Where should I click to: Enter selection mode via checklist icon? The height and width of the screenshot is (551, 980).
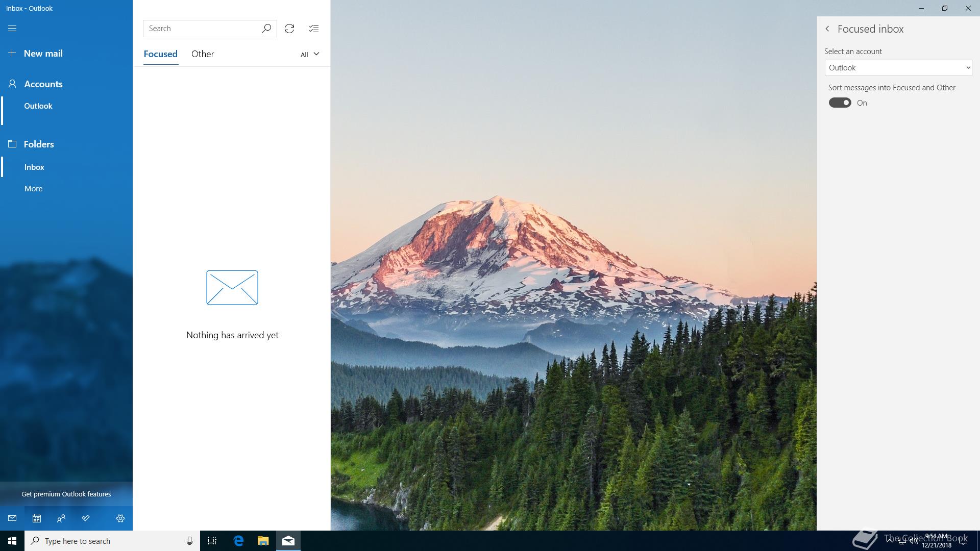pyautogui.click(x=314, y=29)
